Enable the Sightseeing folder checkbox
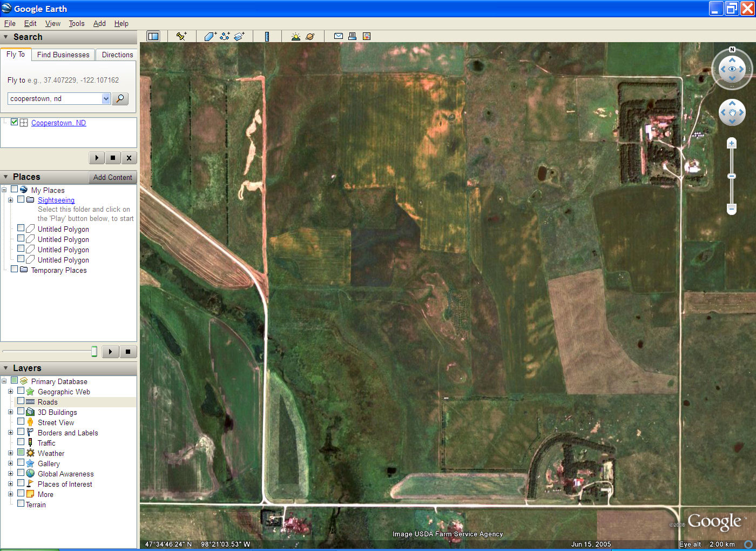Viewport: 756px width, 551px height. [21, 199]
